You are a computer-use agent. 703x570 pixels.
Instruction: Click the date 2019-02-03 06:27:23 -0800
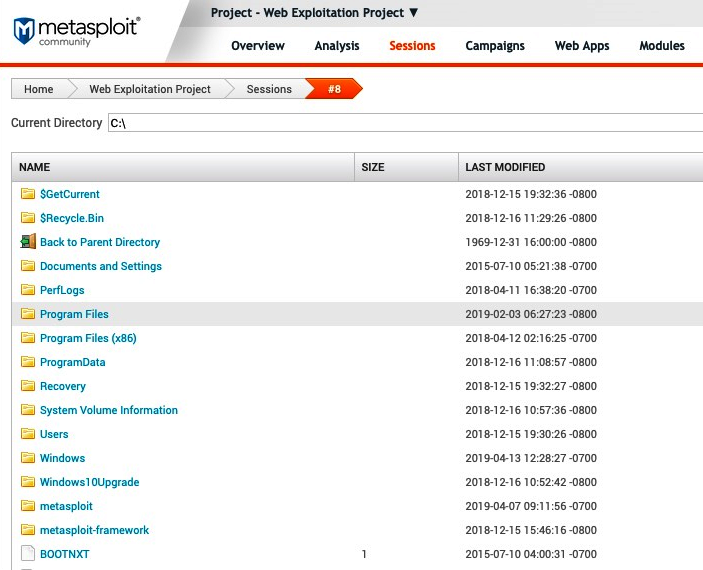point(531,314)
